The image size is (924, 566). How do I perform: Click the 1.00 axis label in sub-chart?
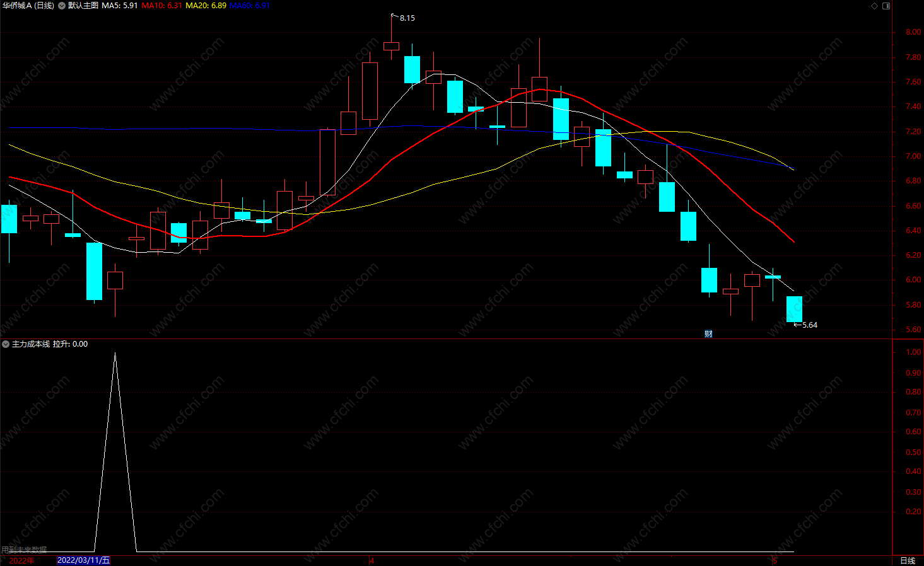click(913, 352)
